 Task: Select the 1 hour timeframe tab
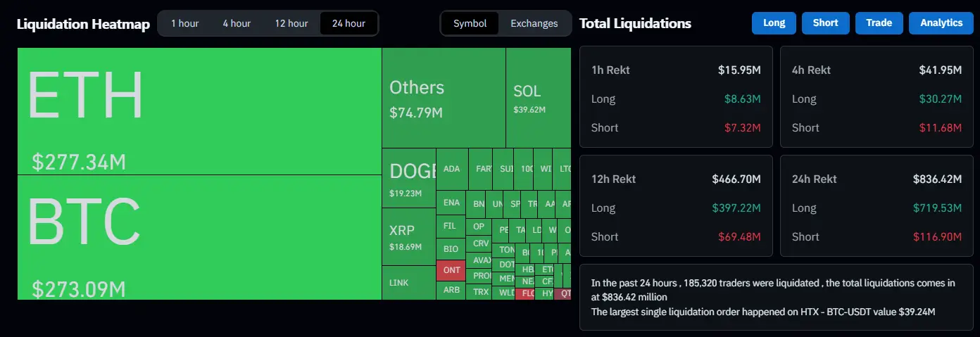(184, 23)
